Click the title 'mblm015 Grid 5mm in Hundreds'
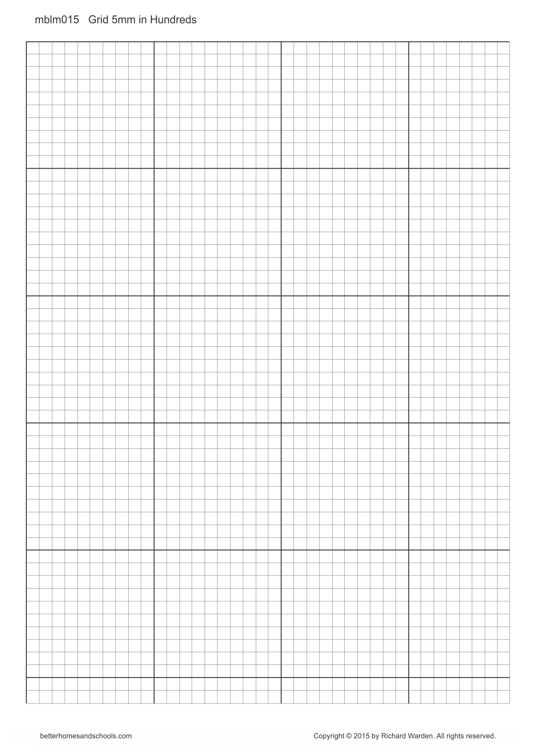535x756 pixels. tap(116, 20)
